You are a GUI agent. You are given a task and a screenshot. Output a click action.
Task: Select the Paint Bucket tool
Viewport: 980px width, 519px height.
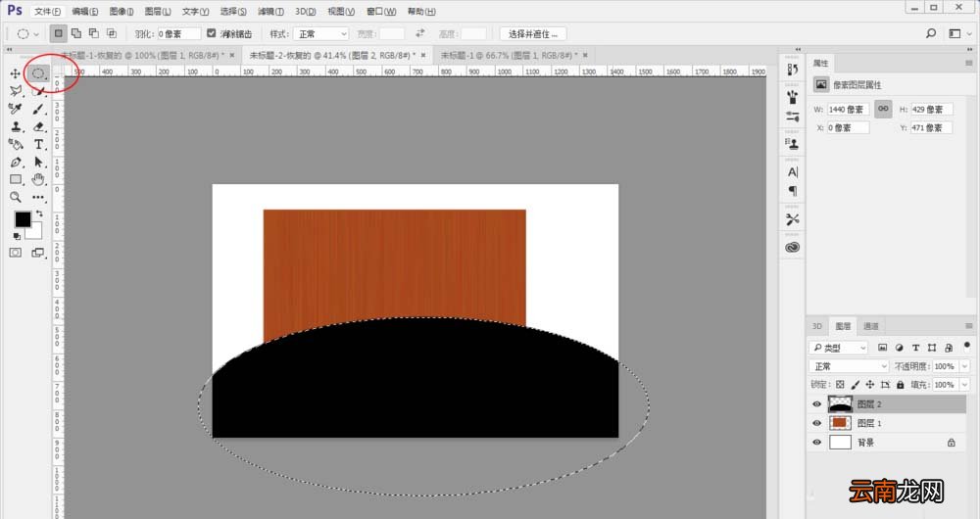15,144
